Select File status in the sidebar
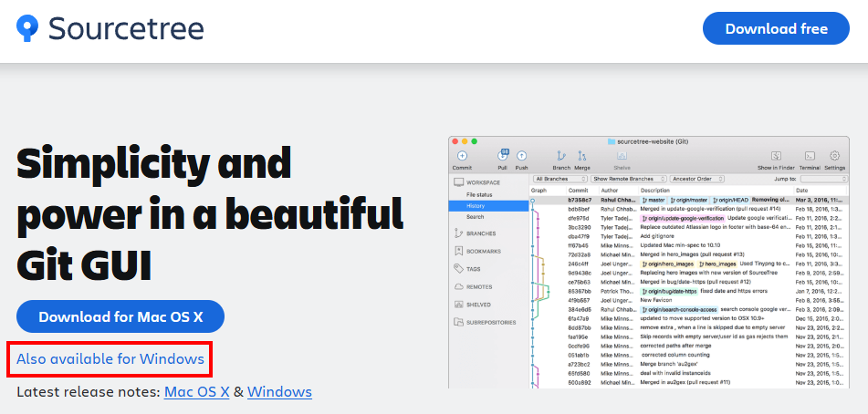This screenshot has width=868, height=414. (x=479, y=194)
